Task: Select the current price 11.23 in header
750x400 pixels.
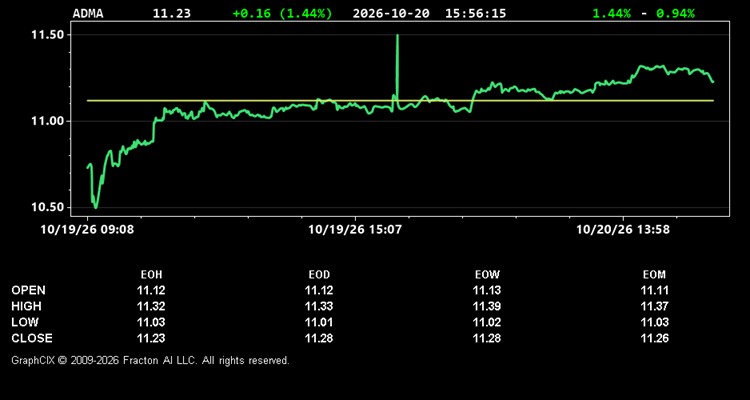Action: pyautogui.click(x=172, y=13)
